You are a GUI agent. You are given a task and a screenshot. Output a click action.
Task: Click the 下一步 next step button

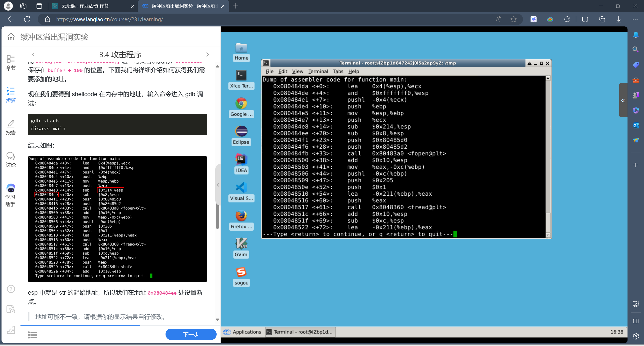191,334
